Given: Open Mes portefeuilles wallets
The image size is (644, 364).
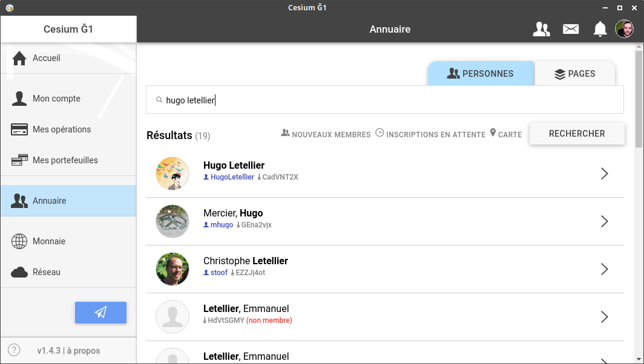Looking at the screenshot, I should (x=68, y=160).
